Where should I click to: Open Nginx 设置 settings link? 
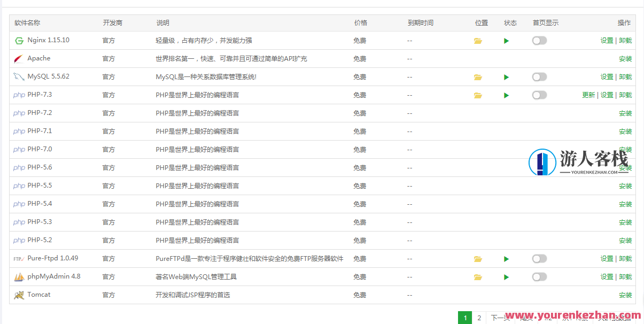pyautogui.click(x=607, y=41)
